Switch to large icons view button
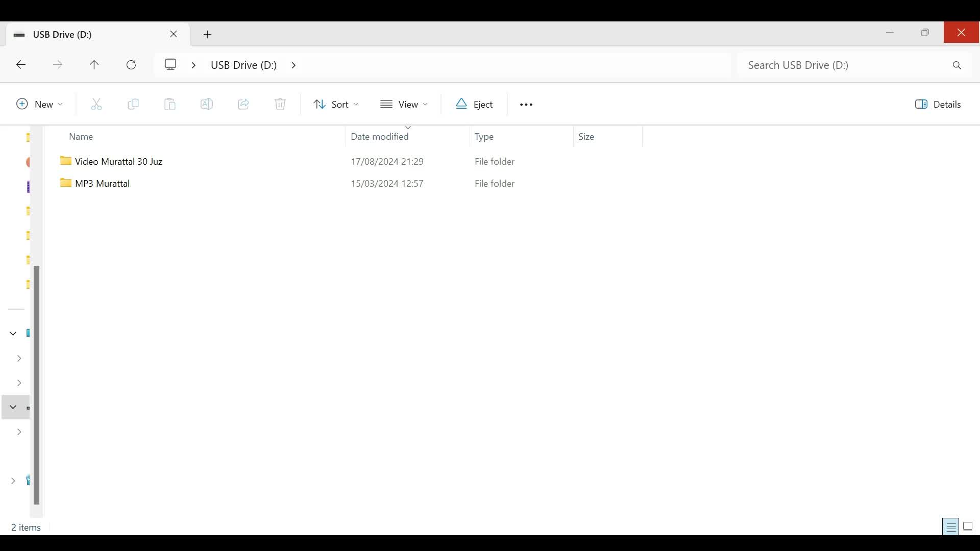Image resolution: width=980 pixels, height=551 pixels. [x=969, y=527]
